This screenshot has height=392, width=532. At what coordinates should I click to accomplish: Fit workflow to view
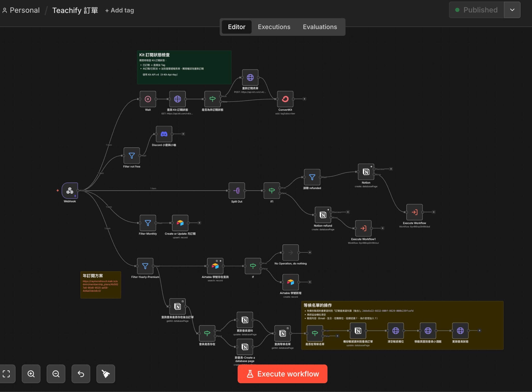pyautogui.click(x=6, y=374)
